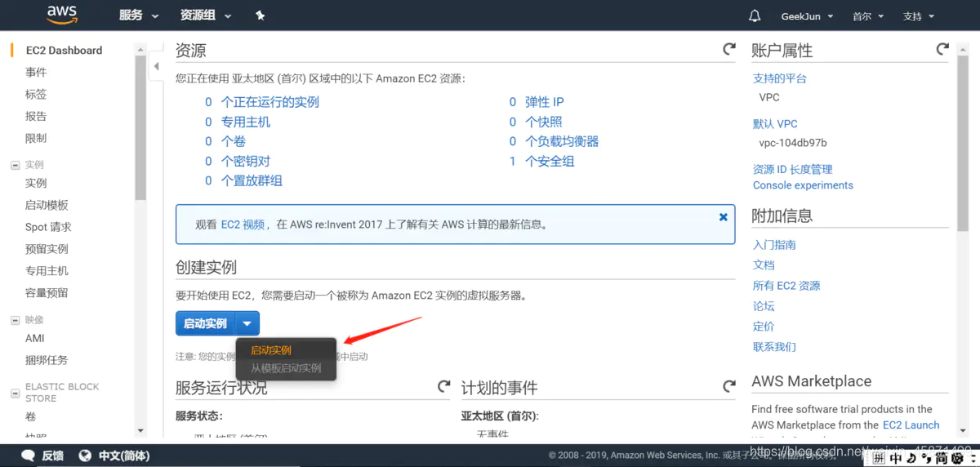The image size is (980, 467).
Task: Refresh the 服务运行状况 service health panel
Action: (x=443, y=386)
